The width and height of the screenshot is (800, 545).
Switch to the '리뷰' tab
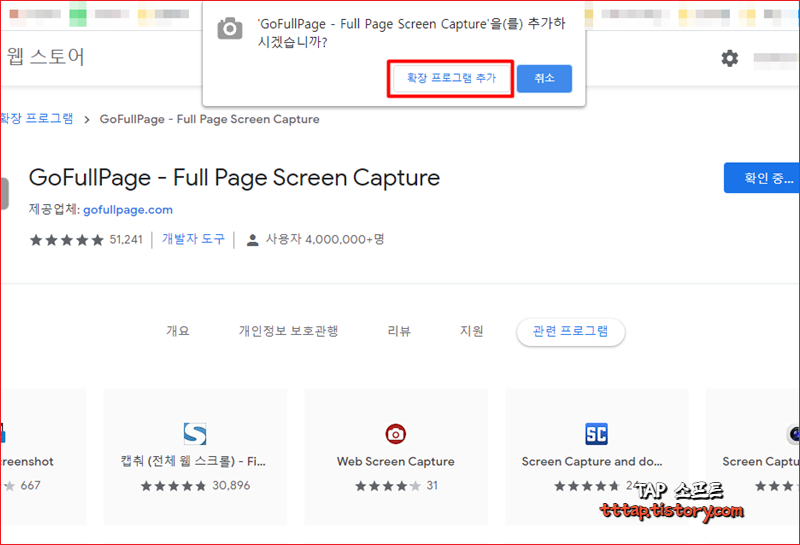point(399,331)
